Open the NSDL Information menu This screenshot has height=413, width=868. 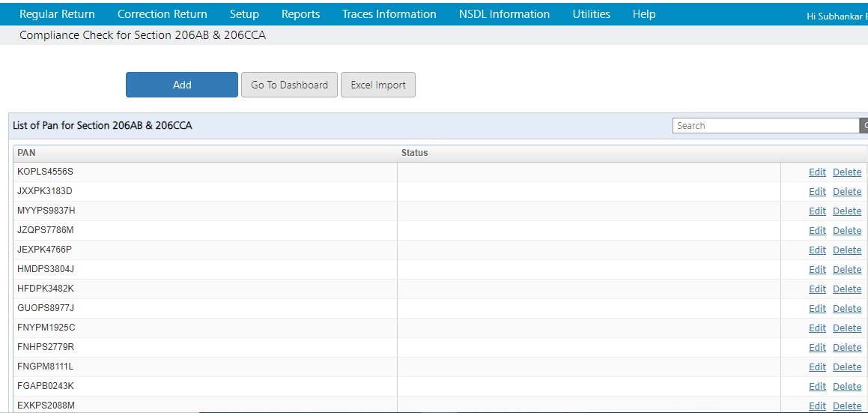coord(504,14)
